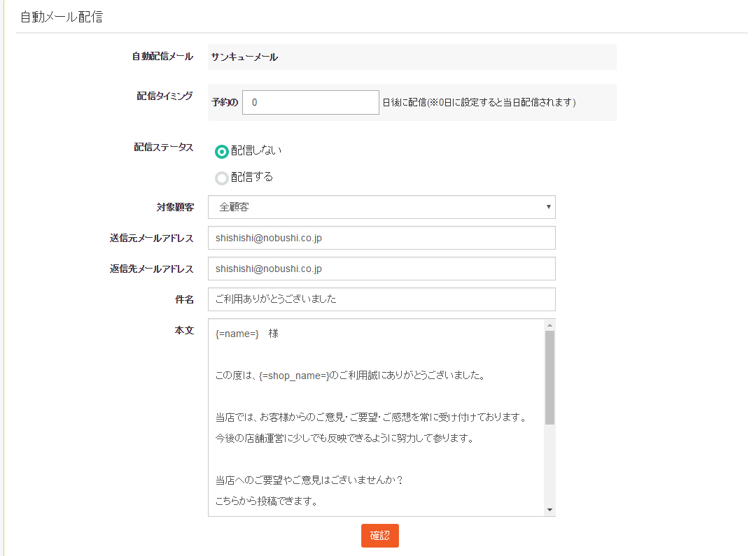Click the 自動メール配信 page heading
The width and height of the screenshot is (756, 556).
pos(62,17)
